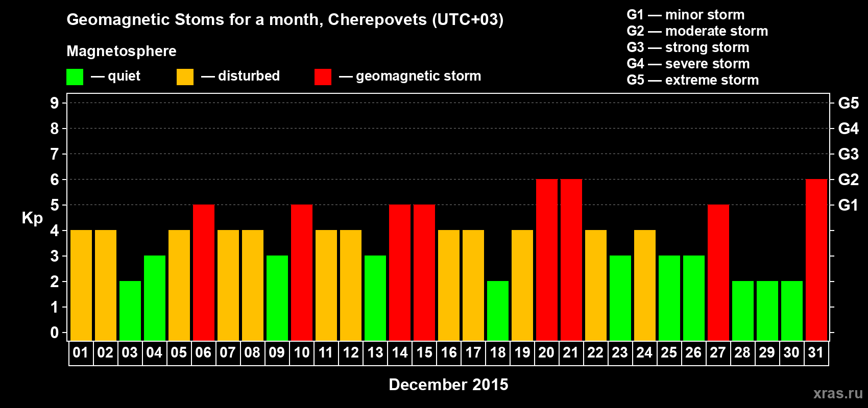Image resolution: width=868 pixels, height=408 pixels.
Task: Select the red bar for December 31
Action: coord(816,260)
